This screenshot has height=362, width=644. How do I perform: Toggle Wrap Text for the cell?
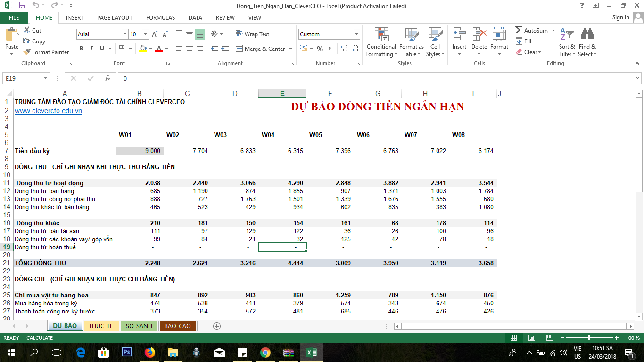[x=252, y=34]
